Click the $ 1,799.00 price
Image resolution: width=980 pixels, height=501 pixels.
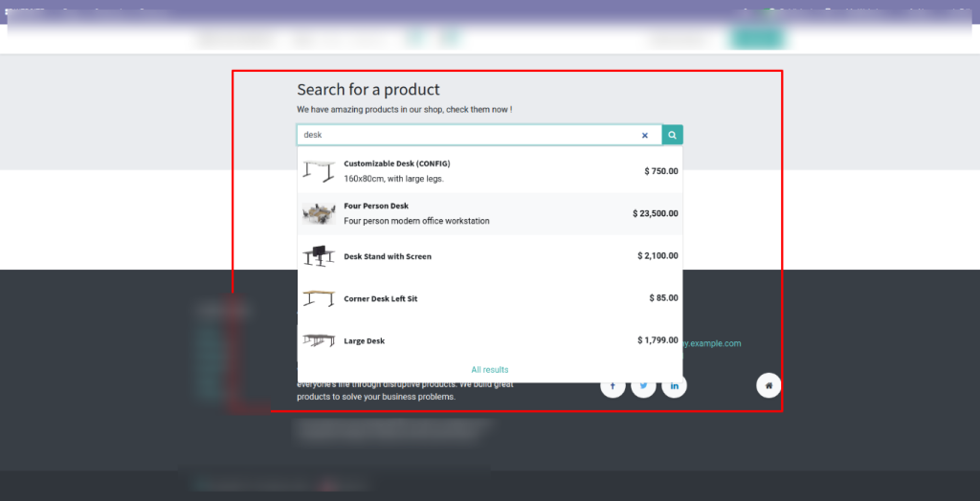click(x=657, y=340)
